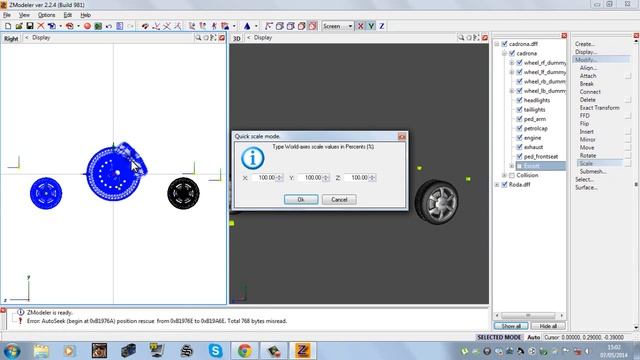Click the cube icon second left of Screen dropdown
This screenshot has height=360, width=640.
point(302,26)
